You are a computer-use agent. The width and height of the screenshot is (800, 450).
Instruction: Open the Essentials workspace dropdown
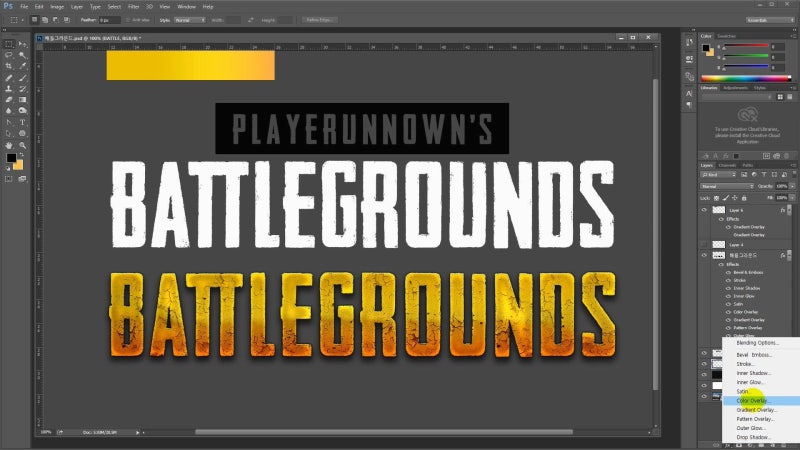click(x=769, y=20)
